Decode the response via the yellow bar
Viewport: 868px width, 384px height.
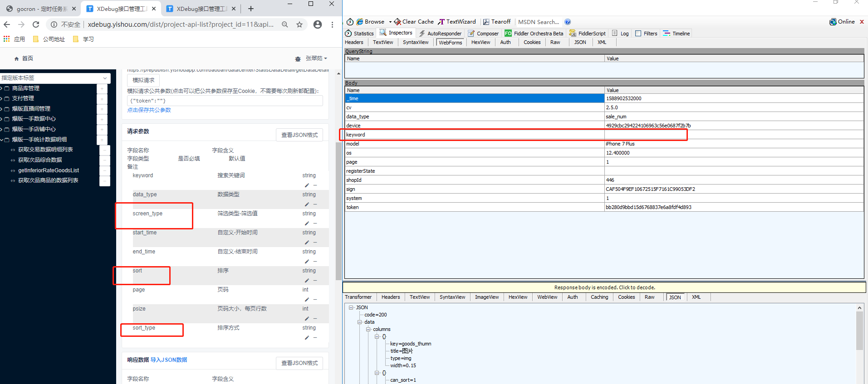pyautogui.click(x=604, y=287)
